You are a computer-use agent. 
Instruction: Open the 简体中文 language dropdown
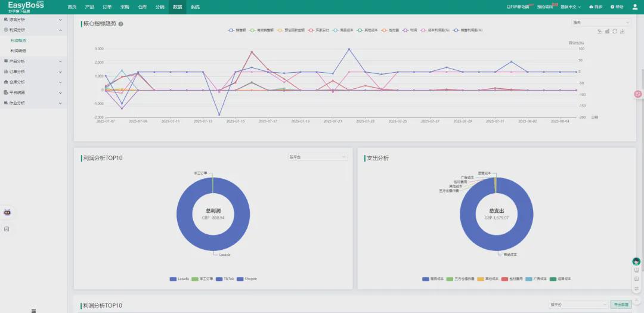pos(571,7)
